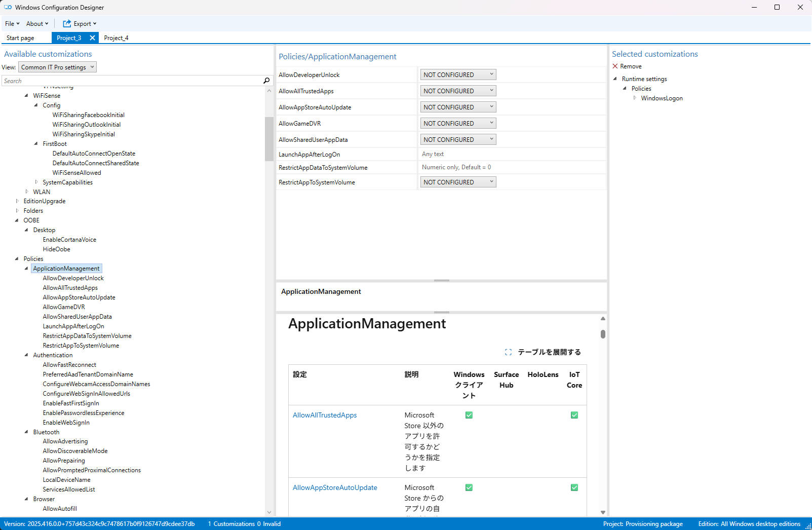This screenshot has height=530, width=812.
Task: Click the expand table icon
Action: tap(508, 352)
